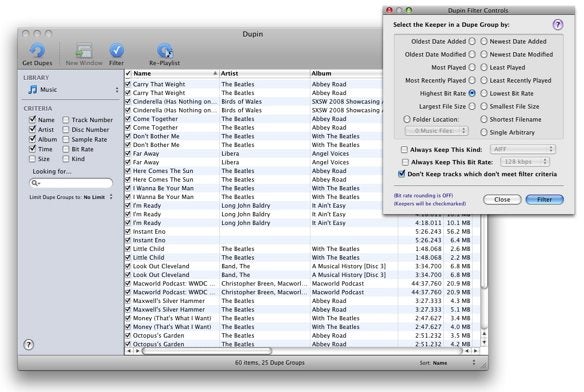Screen dimensions: 584x392
Task: Toggle the checkmark column header
Action: [x=128, y=73]
